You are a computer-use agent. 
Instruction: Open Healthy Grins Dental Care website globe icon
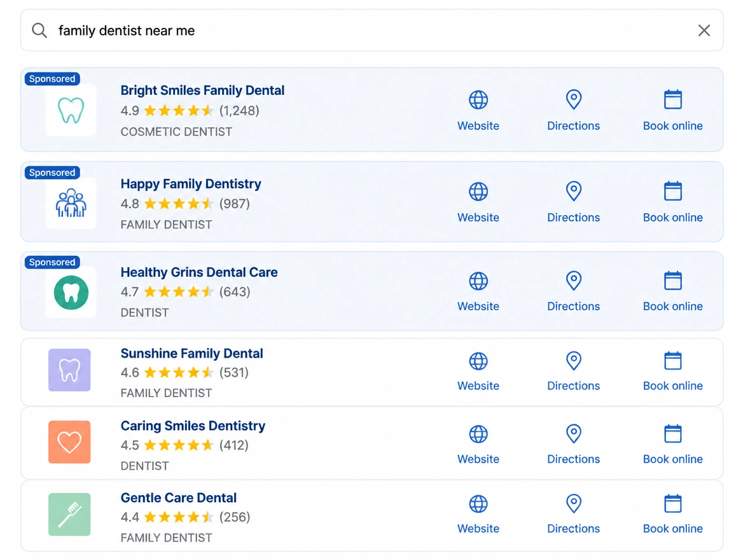coord(478,281)
